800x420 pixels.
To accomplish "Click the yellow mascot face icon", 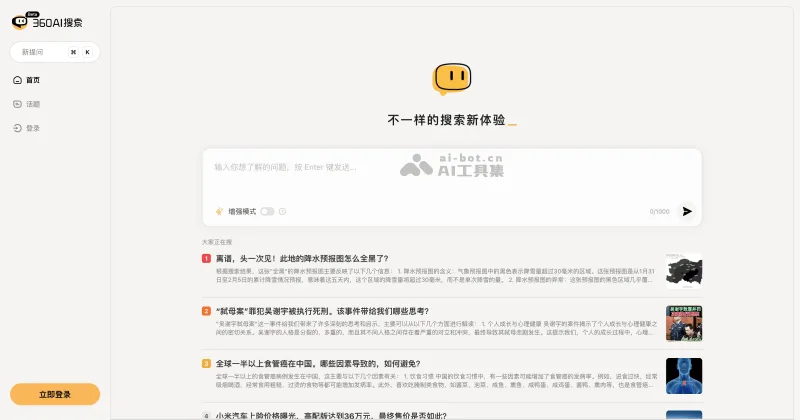I will pos(452,79).
